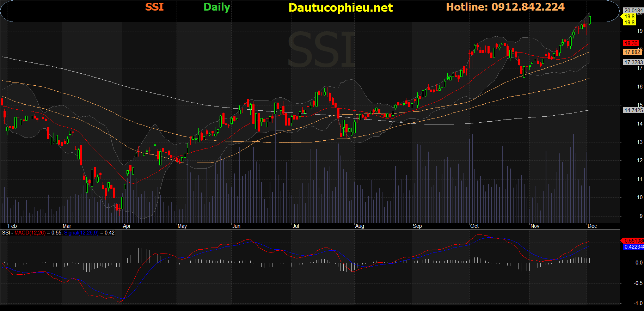Click the Jul label on time axis
644x311 pixels.
tap(296, 226)
